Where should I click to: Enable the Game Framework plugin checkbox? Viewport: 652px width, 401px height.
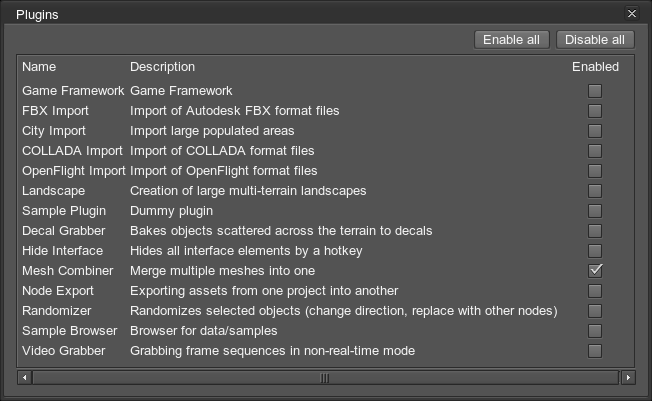click(595, 91)
